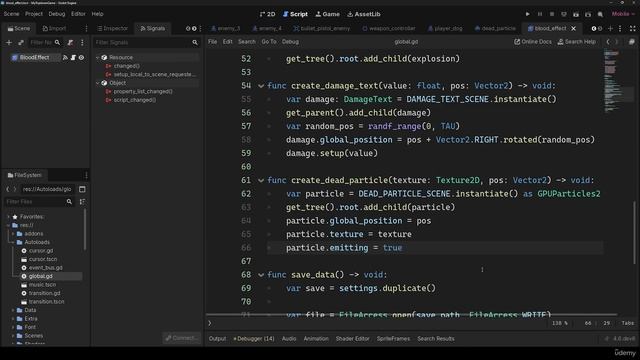This screenshot has width=640, height=360.
Task: Open the remote debug deploy icon
Action: [x=564, y=14]
